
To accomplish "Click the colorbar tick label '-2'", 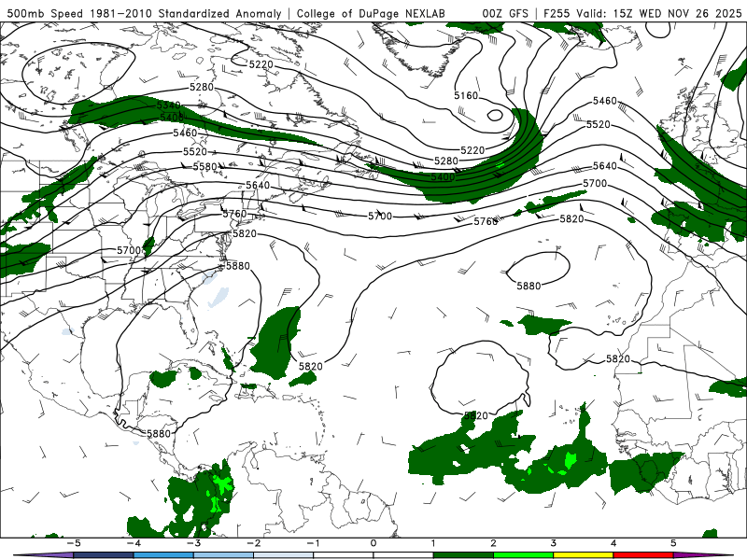I will tap(253, 543).
